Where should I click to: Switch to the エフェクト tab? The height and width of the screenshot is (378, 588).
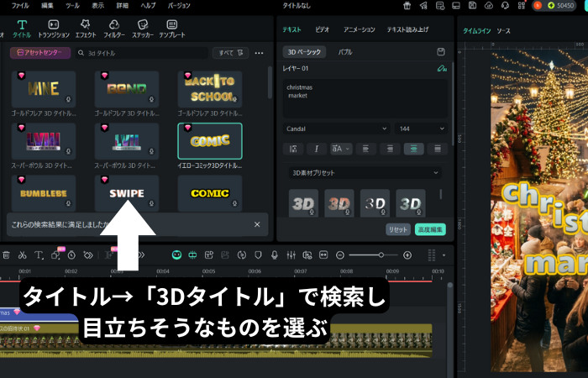click(86, 29)
